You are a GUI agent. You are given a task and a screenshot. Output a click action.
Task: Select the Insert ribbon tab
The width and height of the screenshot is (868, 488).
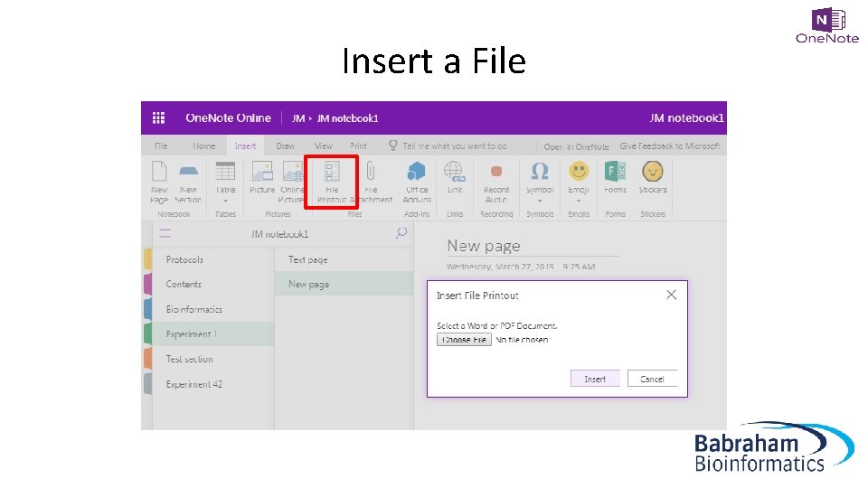coord(245,146)
